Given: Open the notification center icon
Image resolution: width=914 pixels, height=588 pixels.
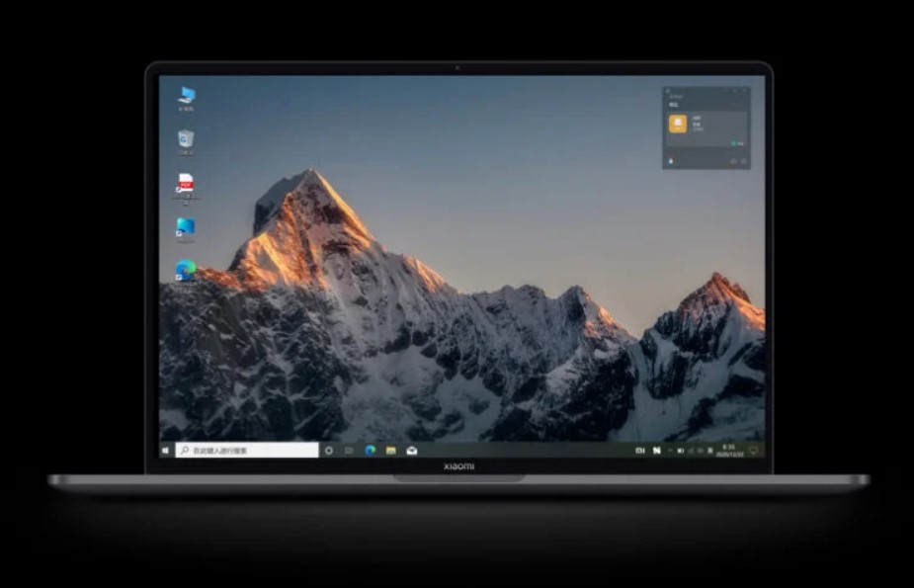Looking at the screenshot, I should 753,451.
